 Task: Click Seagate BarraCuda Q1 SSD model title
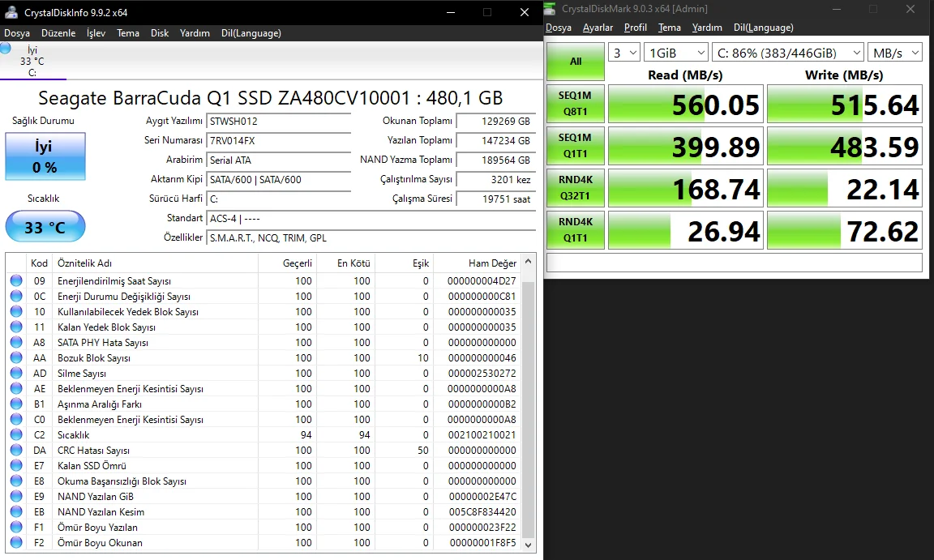pyautogui.click(x=271, y=97)
